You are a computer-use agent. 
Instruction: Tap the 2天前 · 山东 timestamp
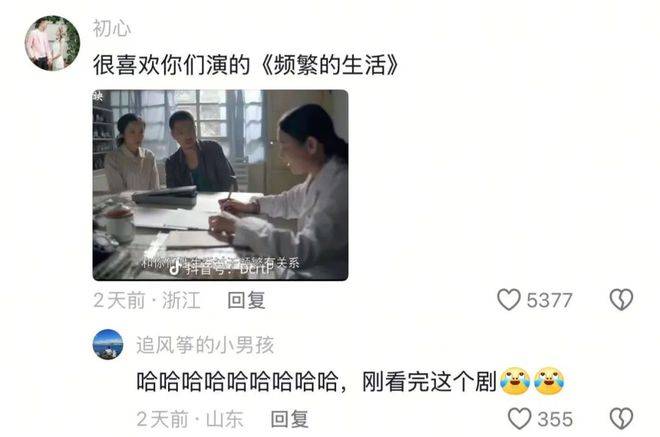(x=190, y=419)
